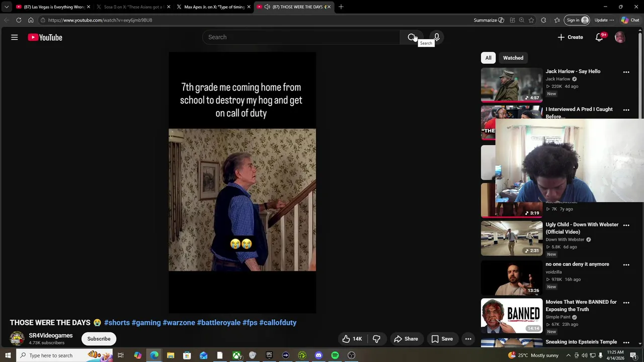Open Discord from the taskbar
644x362 pixels.
tap(318, 355)
